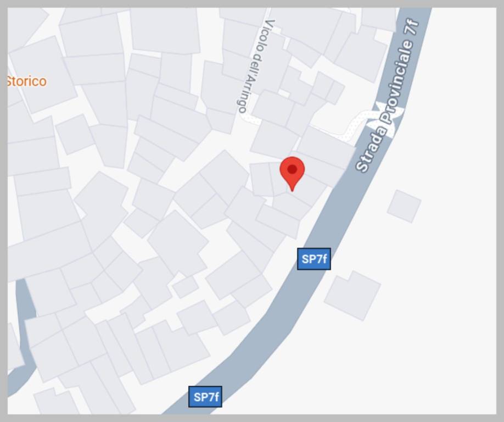This screenshot has width=504, height=422.
Task: Select the building beneath the Storico label
Action: click(43, 75)
